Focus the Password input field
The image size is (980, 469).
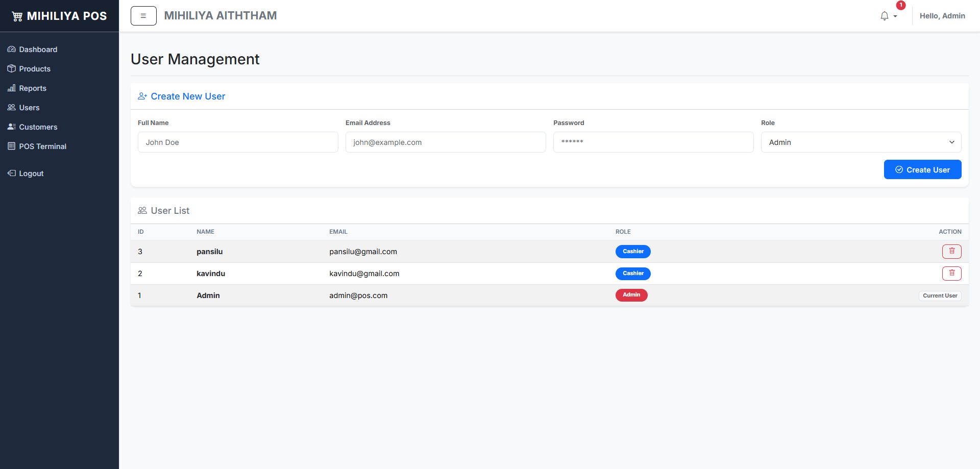pyautogui.click(x=653, y=142)
